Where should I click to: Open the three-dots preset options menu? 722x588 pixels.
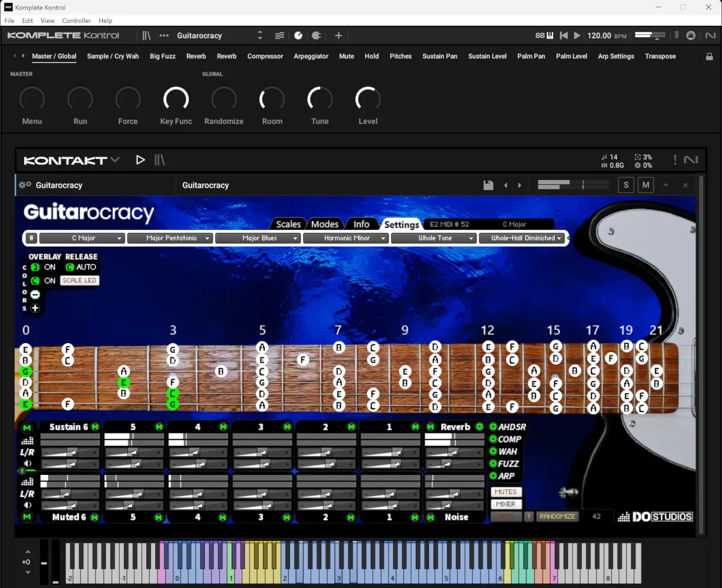click(164, 36)
